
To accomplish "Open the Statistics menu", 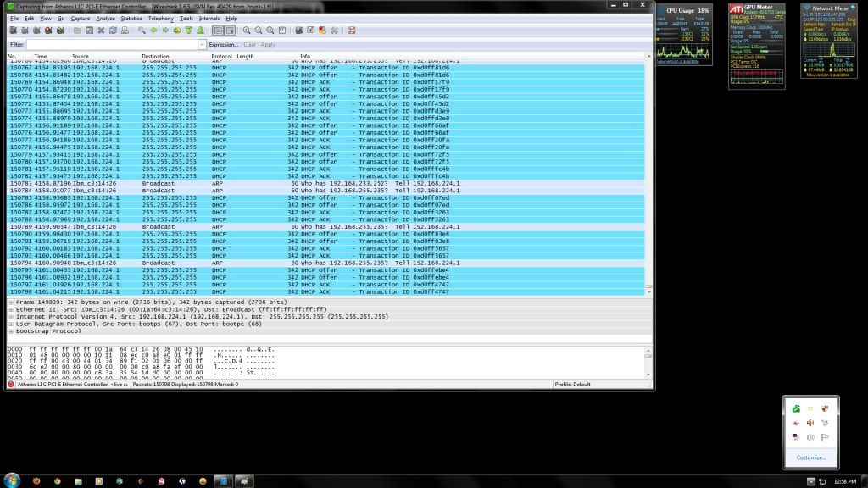I will 131,19.
